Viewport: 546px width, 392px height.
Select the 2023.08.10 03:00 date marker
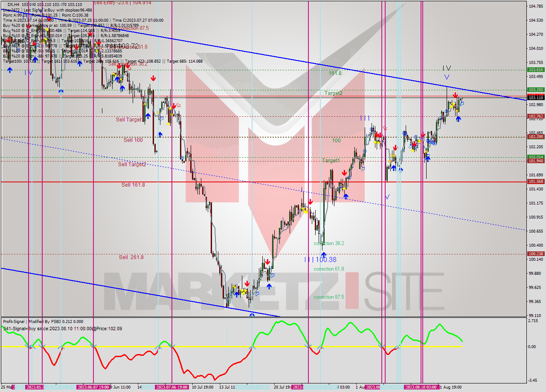click(421, 387)
